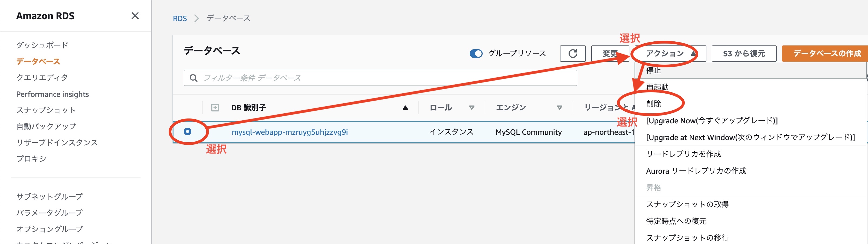Click the ap-northeast-1 region cell
Screen dimensions: 868x244
coord(609,132)
